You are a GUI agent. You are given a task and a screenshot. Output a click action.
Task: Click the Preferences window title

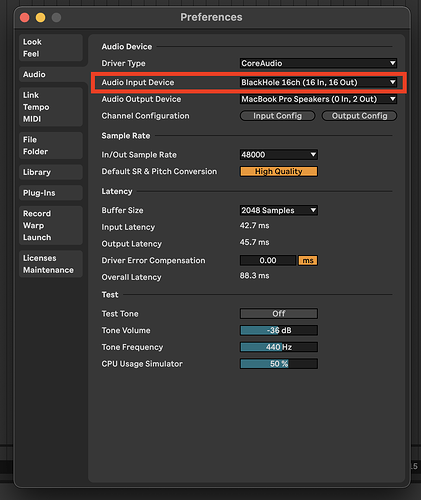pyautogui.click(x=211, y=17)
